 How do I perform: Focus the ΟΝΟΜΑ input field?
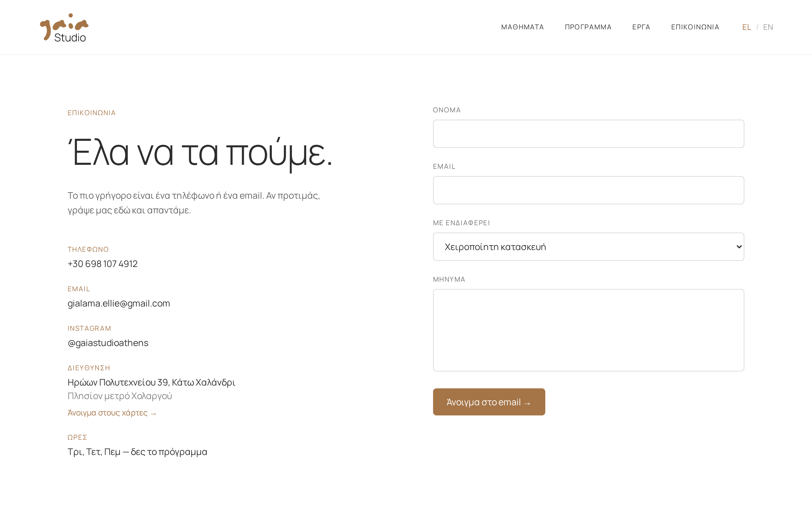point(588,134)
